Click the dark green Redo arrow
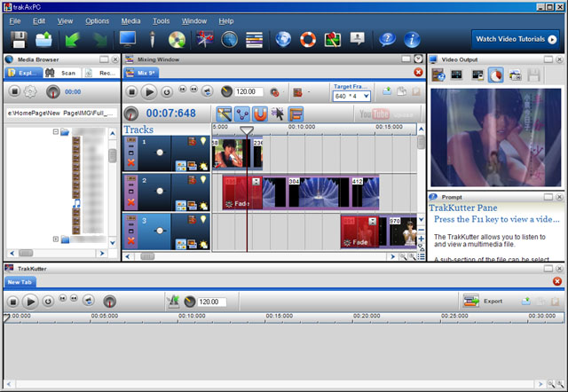Image resolution: width=568 pixels, height=392 pixels. coord(100,39)
